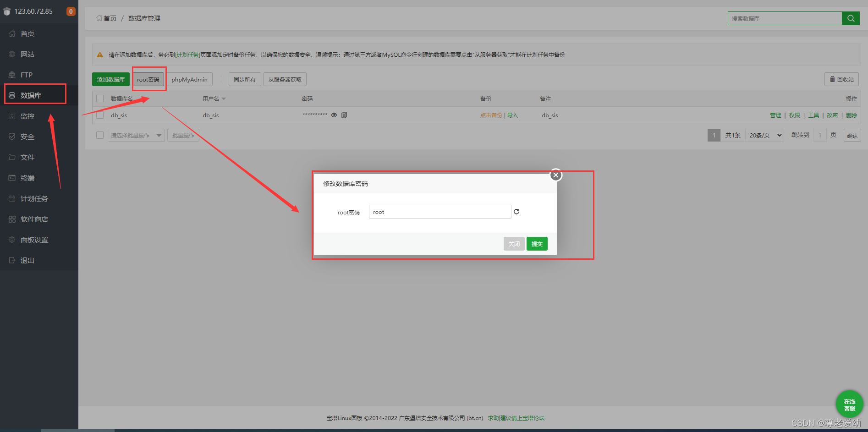Click the 权限 action for db_sis
Screen dimensions: 868x432
point(794,115)
